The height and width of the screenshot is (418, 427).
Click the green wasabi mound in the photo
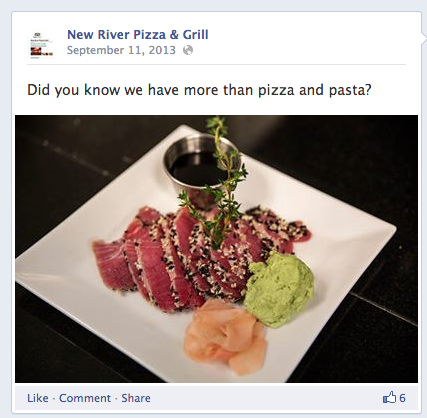point(279,290)
